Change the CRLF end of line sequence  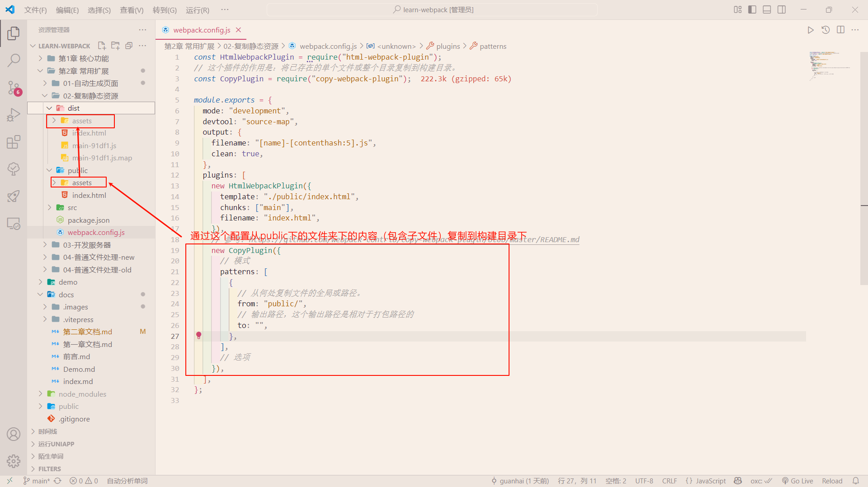click(x=670, y=481)
